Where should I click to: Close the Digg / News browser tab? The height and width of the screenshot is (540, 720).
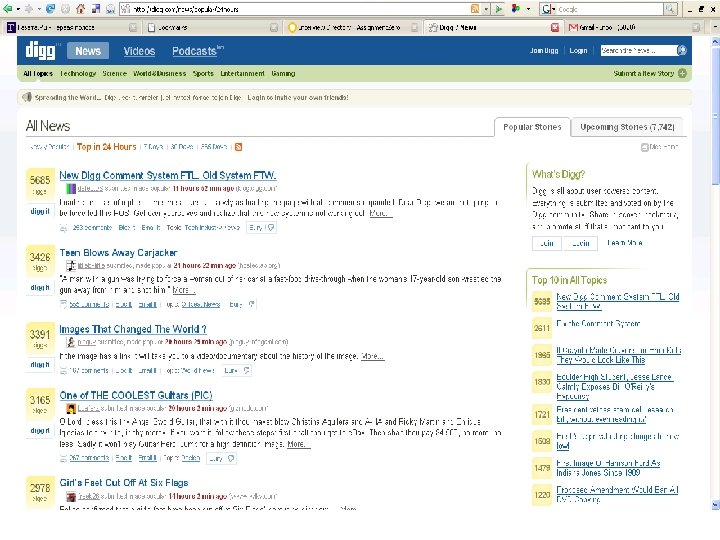[x=555, y=28]
